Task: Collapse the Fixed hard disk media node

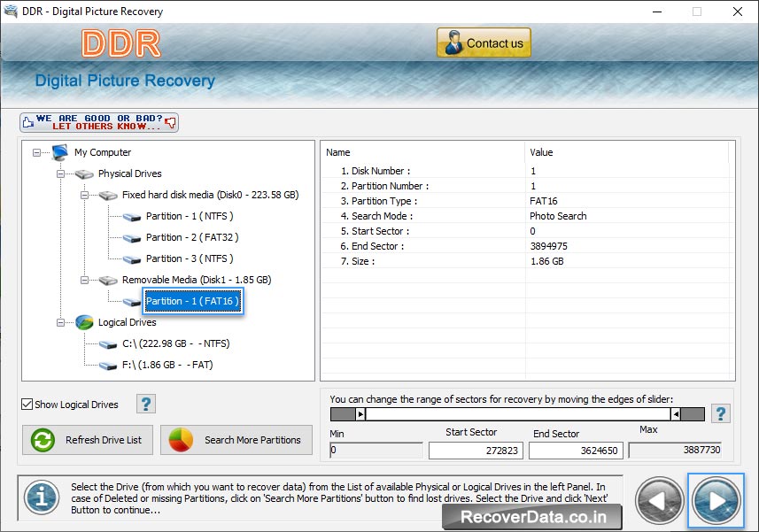Action: point(84,196)
